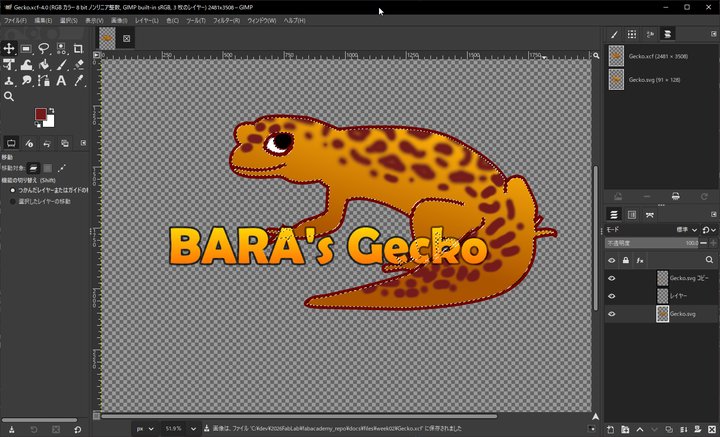Select the Eraser tool
This screenshot has width=720, height=437.
79,65
